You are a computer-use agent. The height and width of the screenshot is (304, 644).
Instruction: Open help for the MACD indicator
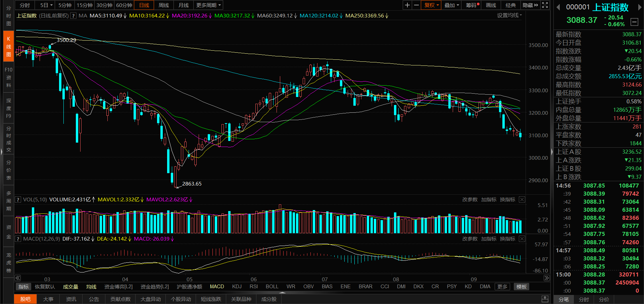coord(18,239)
